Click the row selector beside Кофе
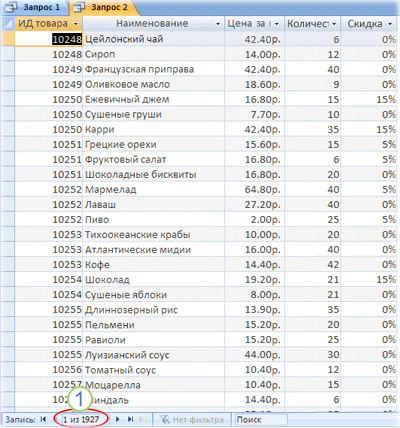The width and height of the screenshot is (400, 428). [8, 264]
